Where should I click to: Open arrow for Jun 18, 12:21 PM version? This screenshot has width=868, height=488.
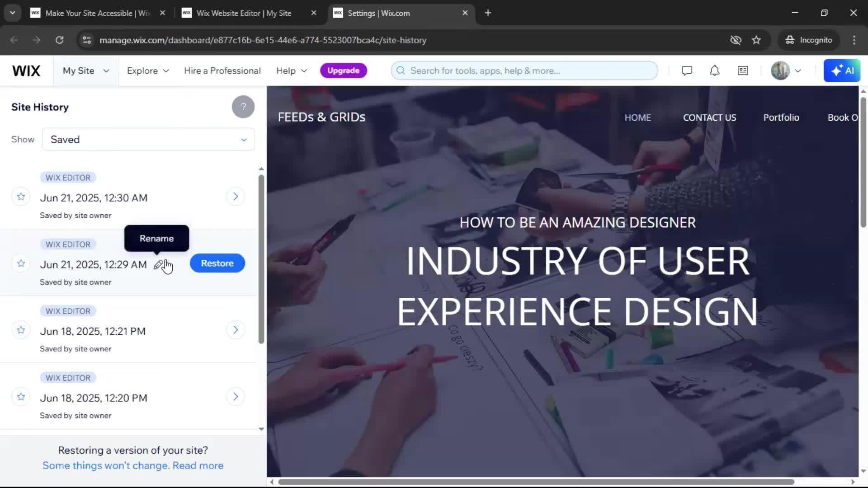[236, 330]
